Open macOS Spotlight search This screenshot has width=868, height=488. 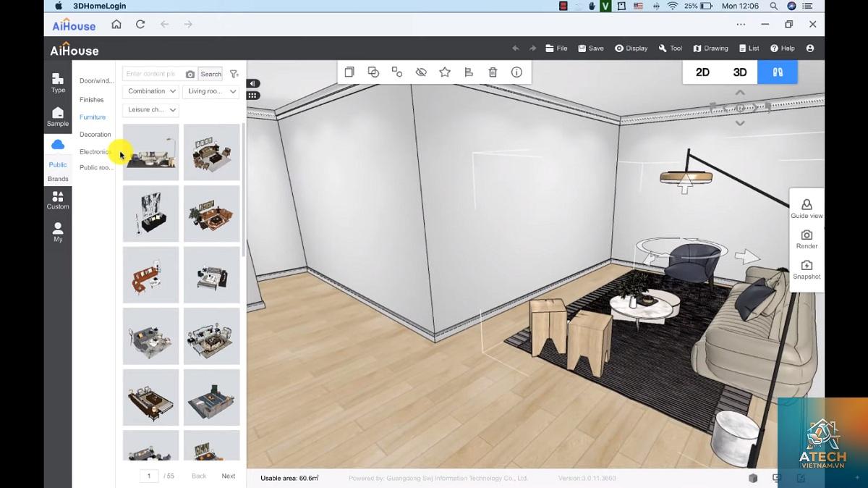tap(774, 6)
